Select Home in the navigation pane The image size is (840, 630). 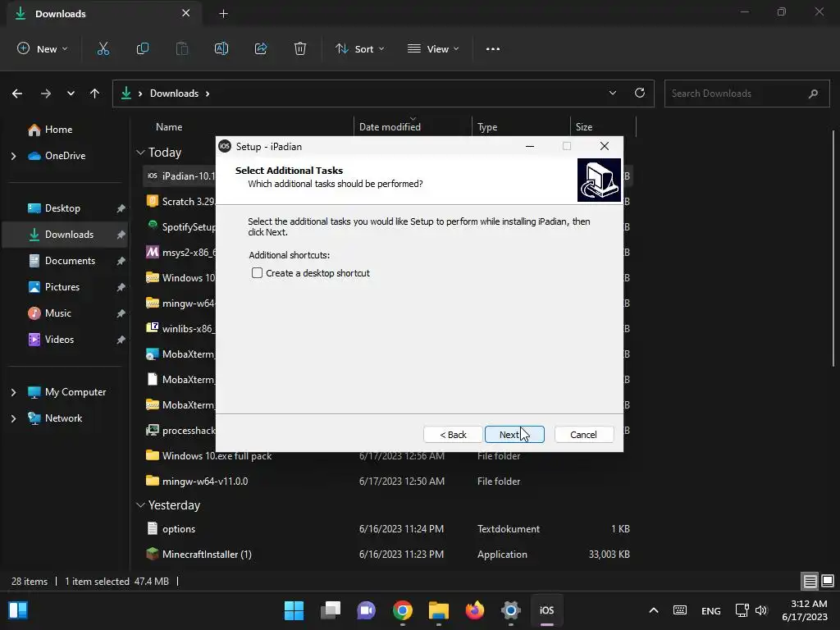tap(58, 130)
